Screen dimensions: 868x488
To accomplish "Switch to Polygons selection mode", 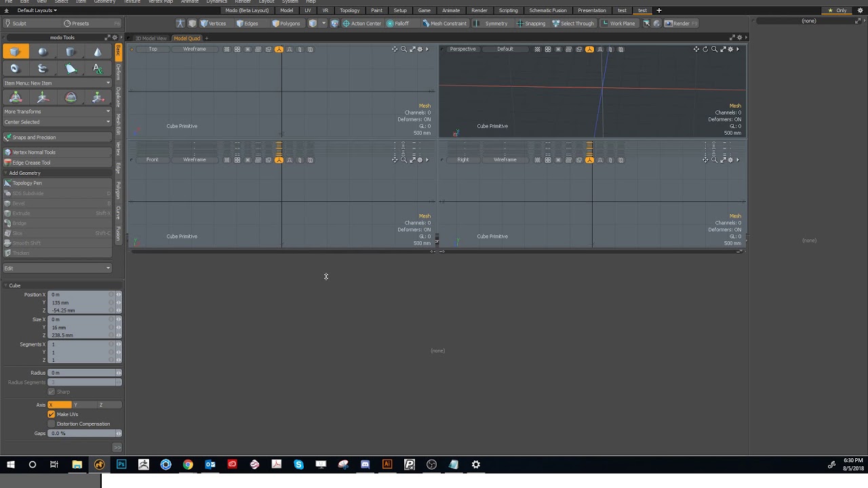I will pos(285,23).
